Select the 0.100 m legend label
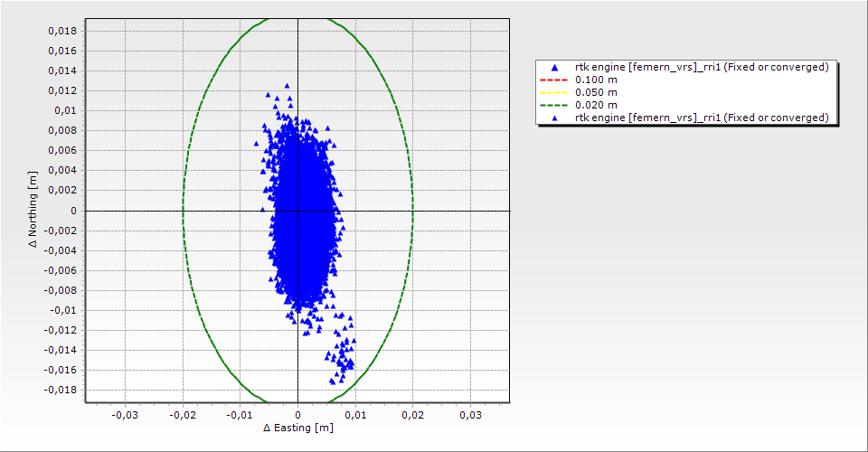868x452 pixels. pos(597,80)
